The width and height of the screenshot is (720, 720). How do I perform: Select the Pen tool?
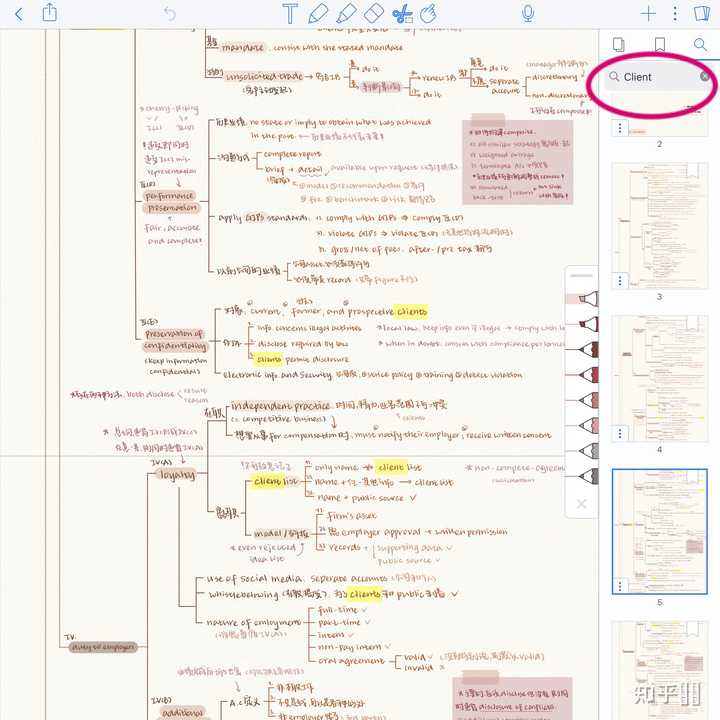pos(318,13)
